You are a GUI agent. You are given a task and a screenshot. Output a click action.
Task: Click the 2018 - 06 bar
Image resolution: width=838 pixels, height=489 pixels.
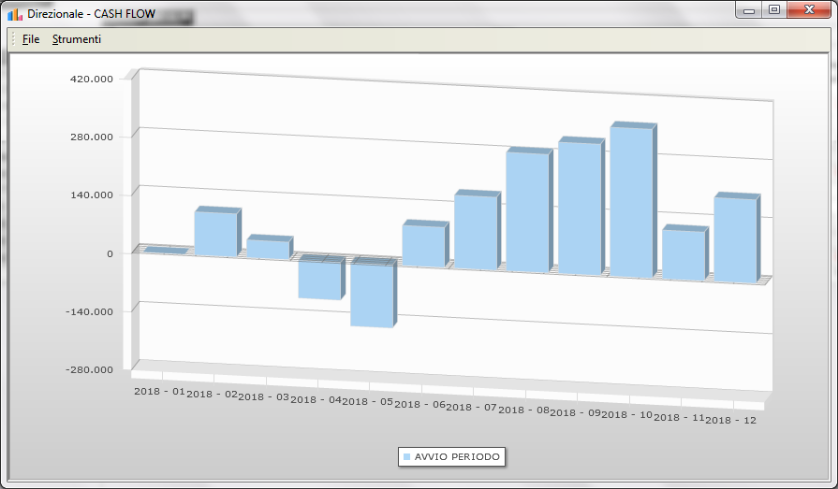click(425, 244)
